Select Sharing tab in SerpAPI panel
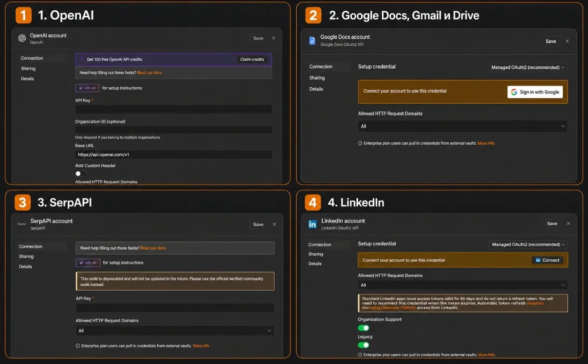588x364 pixels. click(x=26, y=257)
